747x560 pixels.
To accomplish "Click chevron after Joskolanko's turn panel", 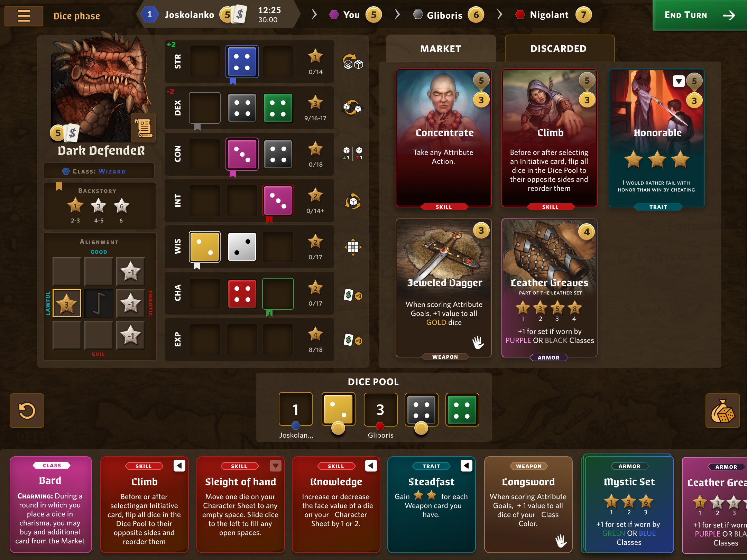I will [314, 15].
